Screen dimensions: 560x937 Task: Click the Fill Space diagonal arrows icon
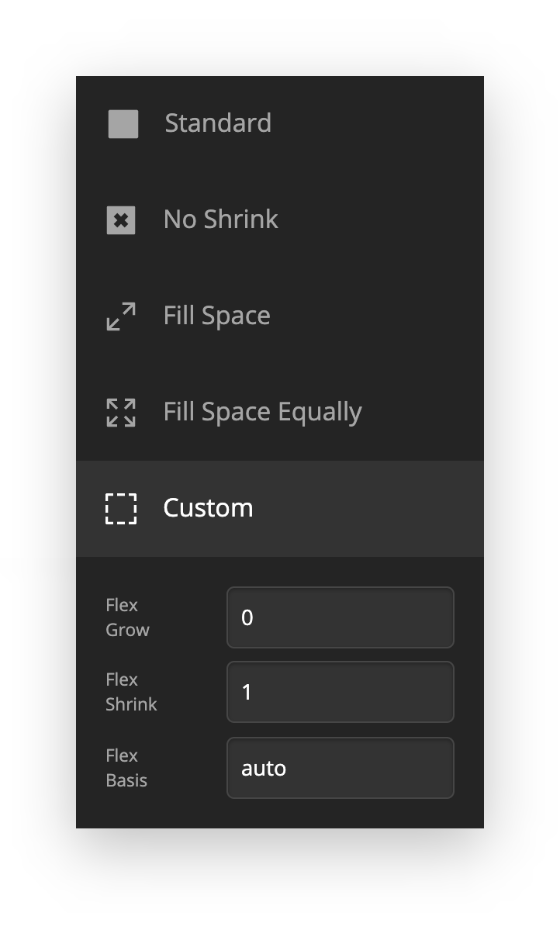pos(121,316)
